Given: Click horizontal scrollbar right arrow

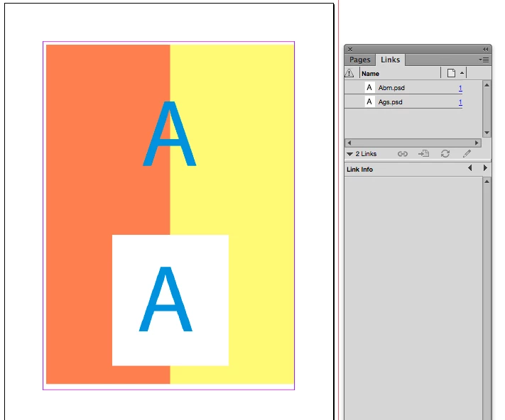Looking at the screenshot, I should coord(477,143).
